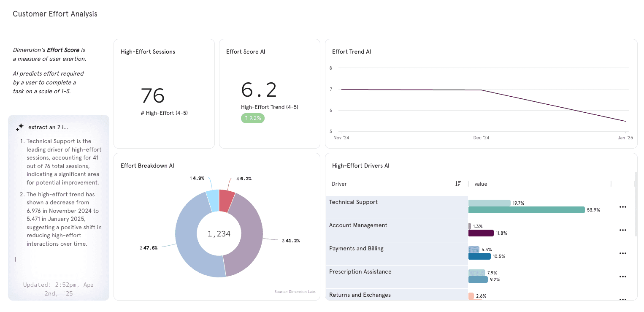Open the three-dot menu for Account Management
This screenshot has width=644, height=312.
(x=622, y=230)
